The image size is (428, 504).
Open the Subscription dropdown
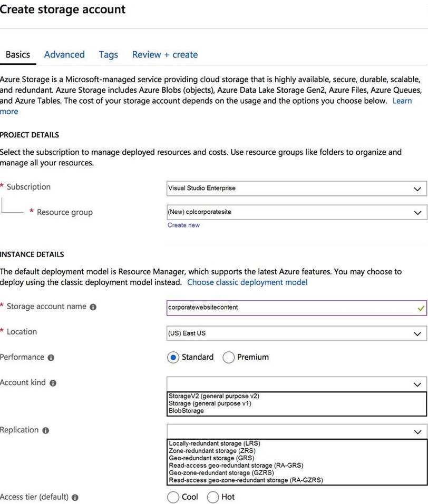(x=297, y=189)
